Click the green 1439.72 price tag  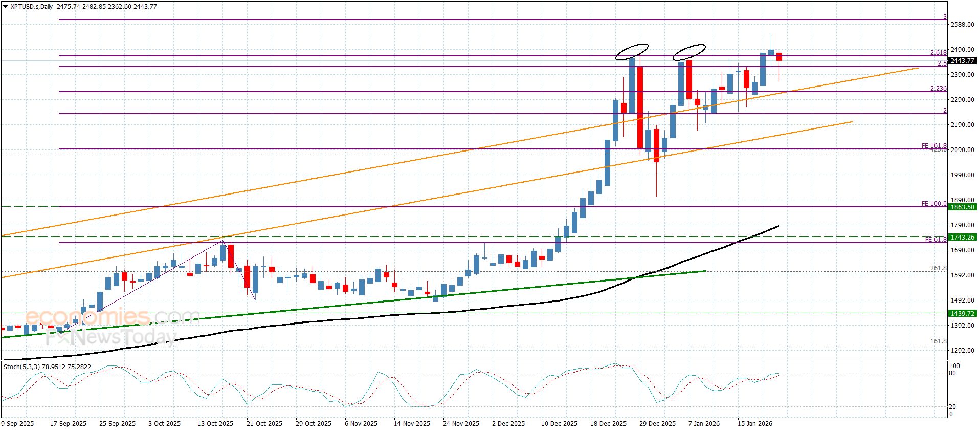[x=962, y=313]
